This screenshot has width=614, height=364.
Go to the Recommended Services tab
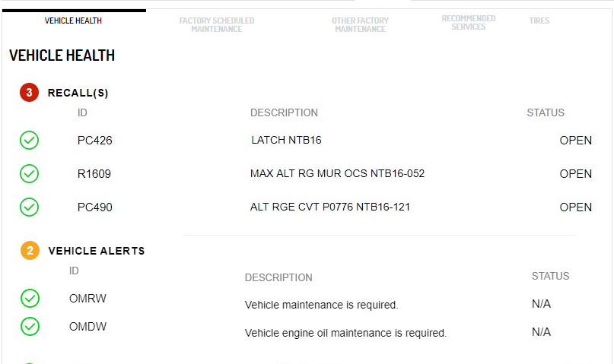tap(468, 23)
